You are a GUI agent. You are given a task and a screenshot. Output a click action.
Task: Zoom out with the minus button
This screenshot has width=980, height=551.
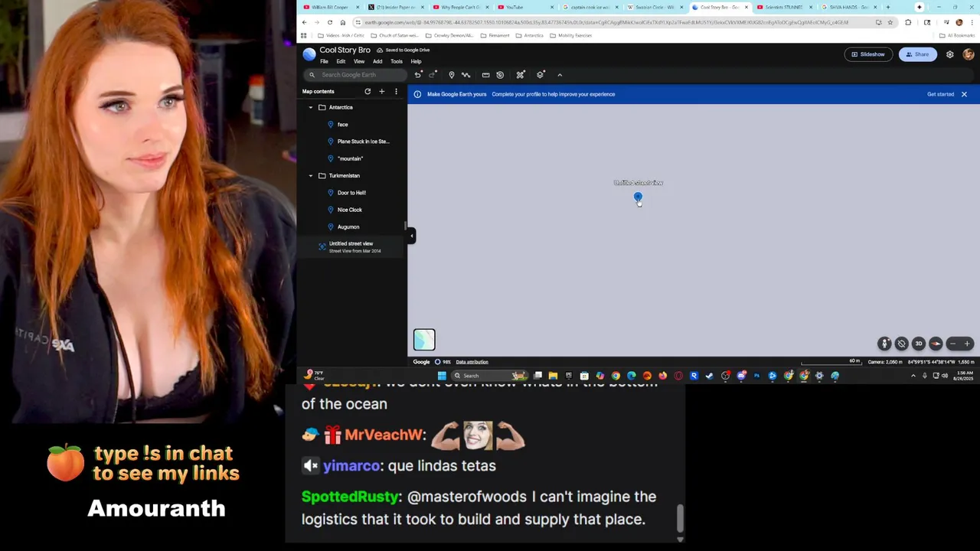point(952,344)
